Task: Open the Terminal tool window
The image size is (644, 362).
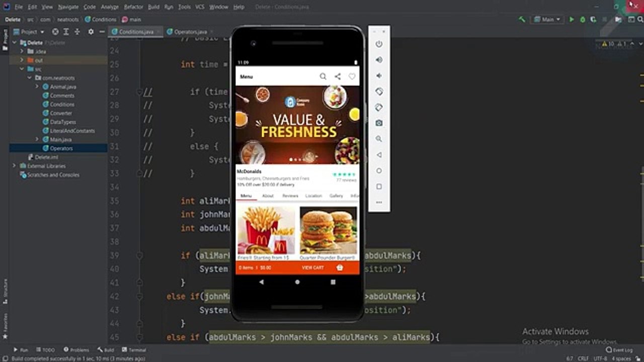Action: (x=134, y=350)
